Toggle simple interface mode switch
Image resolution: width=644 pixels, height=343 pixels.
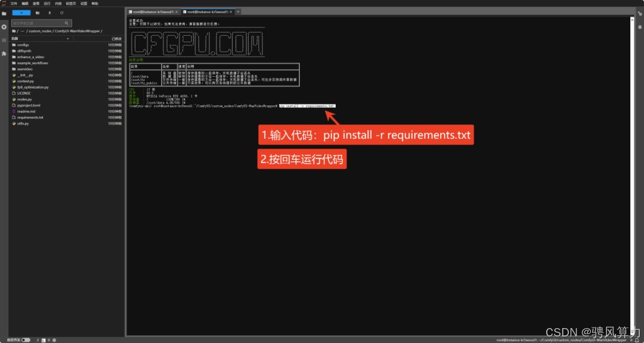(26, 340)
